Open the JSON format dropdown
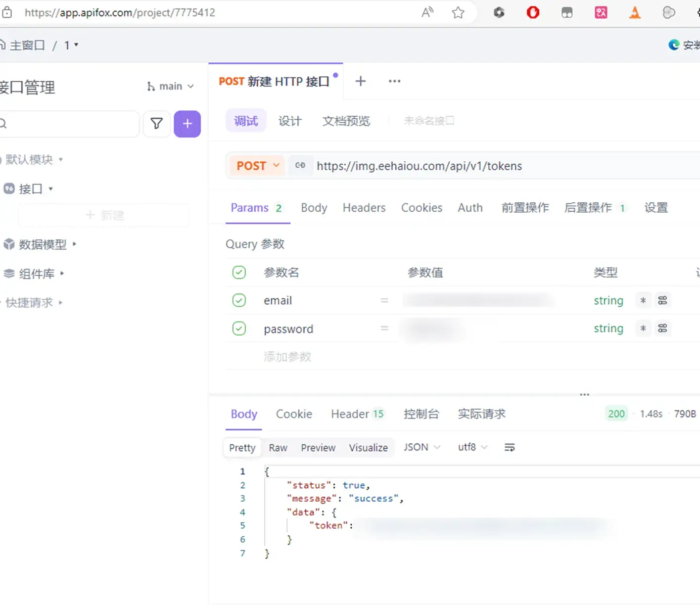700x605 pixels. pos(421,447)
